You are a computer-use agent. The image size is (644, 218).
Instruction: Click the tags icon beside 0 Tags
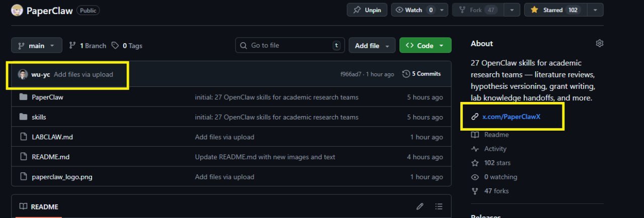pos(115,46)
